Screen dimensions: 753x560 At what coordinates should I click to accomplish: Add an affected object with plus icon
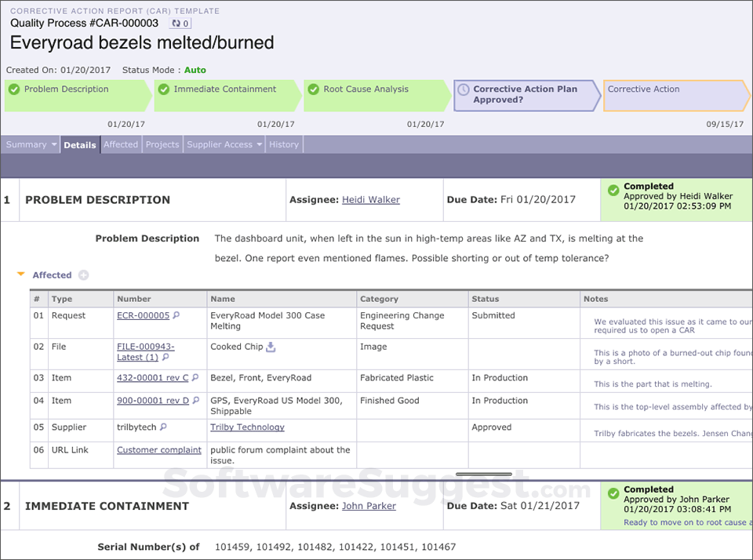click(83, 275)
